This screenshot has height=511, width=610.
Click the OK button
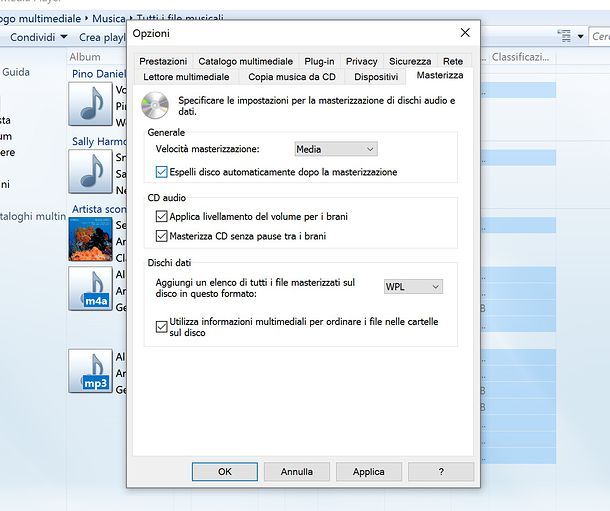(x=224, y=472)
